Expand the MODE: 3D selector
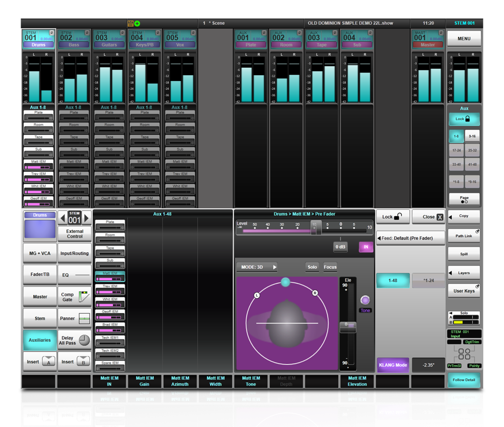 click(256, 267)
